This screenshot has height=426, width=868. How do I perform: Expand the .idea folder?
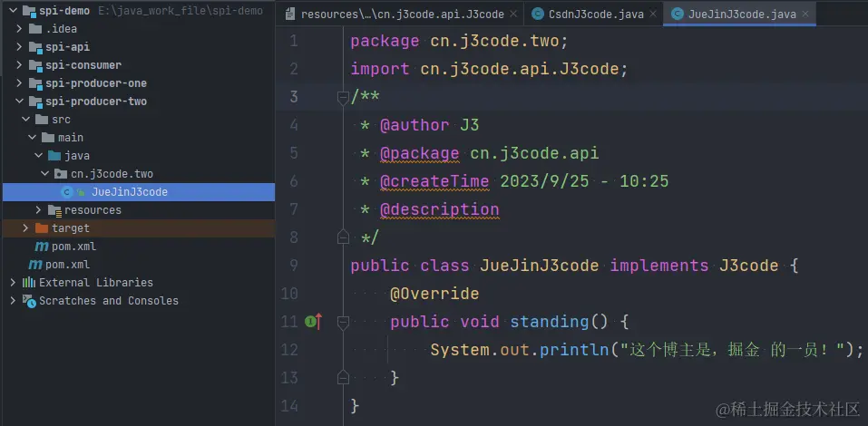click(x=19, y=29)
